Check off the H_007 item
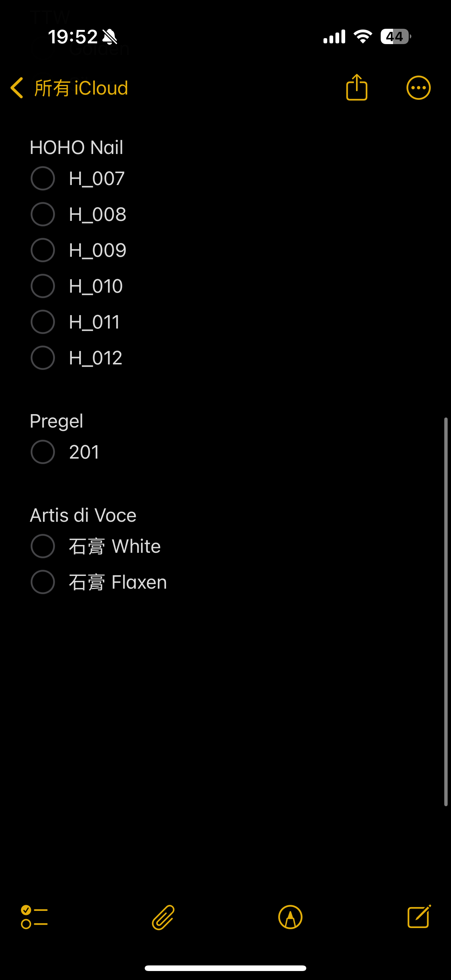Viewport: 451px width, 980px height. click(x=43, y=178)
